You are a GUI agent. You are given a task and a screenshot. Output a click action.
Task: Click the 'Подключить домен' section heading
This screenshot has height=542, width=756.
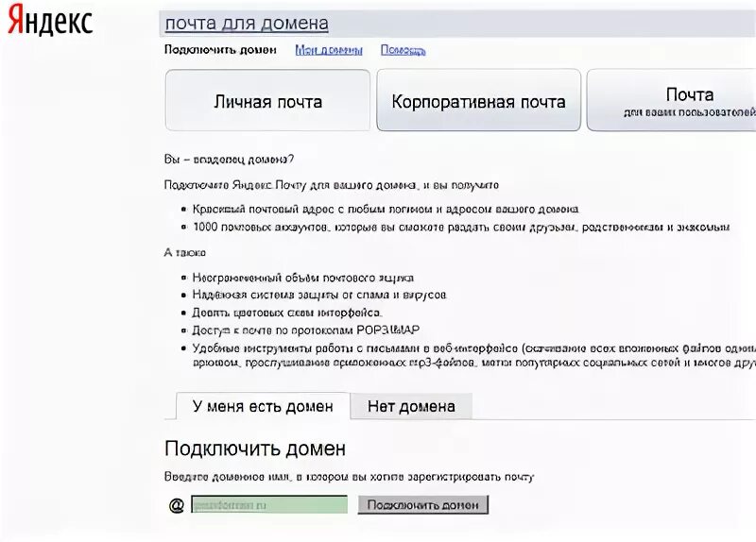tap(255, 449)
